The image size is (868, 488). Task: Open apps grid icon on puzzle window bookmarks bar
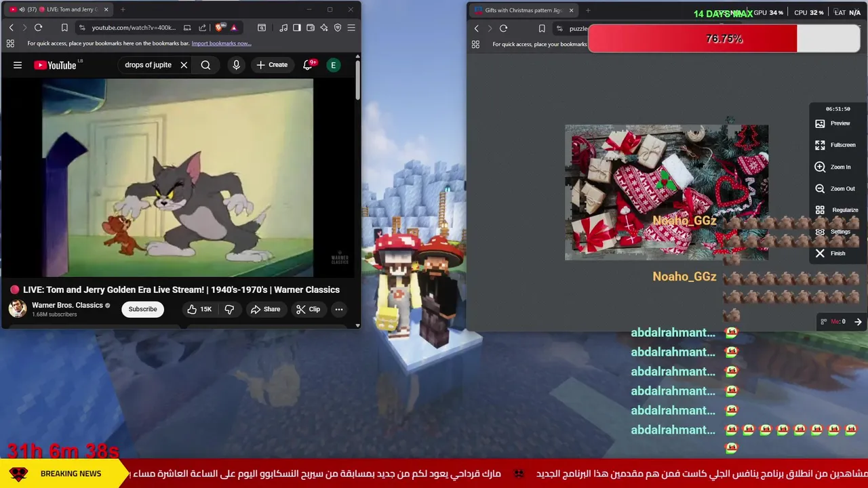[x=475, y=44]
